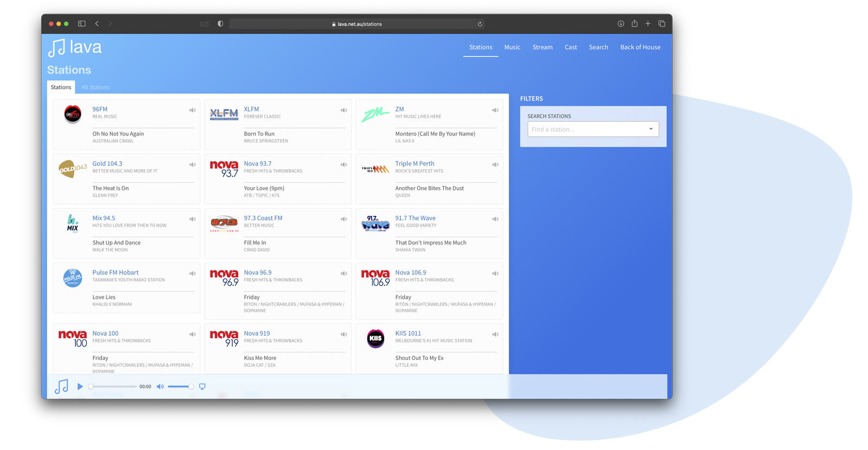
Task: Start playback with the play button
Action: coord(80,387)
